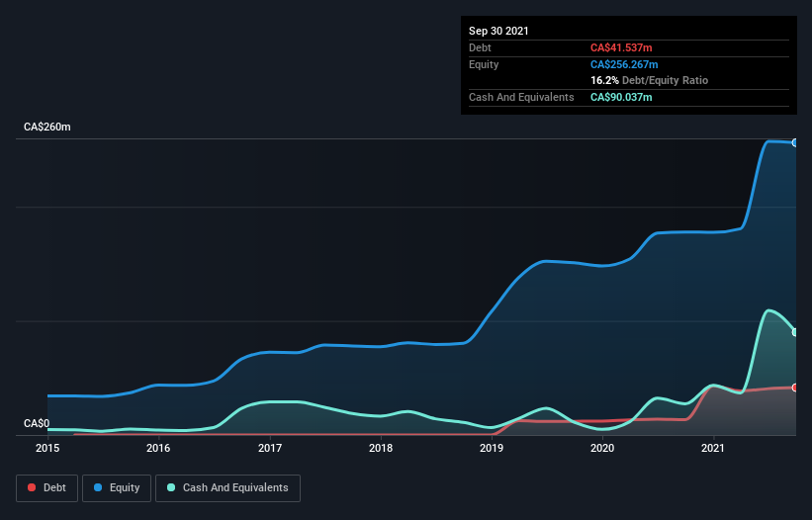The width and height of the screenshot is (812, 520).
Task: Click the 16.2% Debt/Equity Ratio text
Action: [x=650, y=80]
